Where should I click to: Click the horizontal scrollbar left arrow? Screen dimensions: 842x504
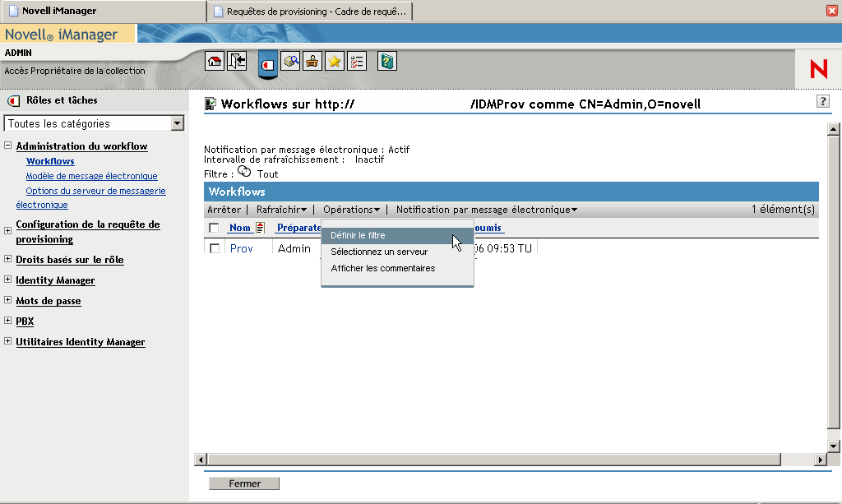pyautogui.click(x=201, y=460)
